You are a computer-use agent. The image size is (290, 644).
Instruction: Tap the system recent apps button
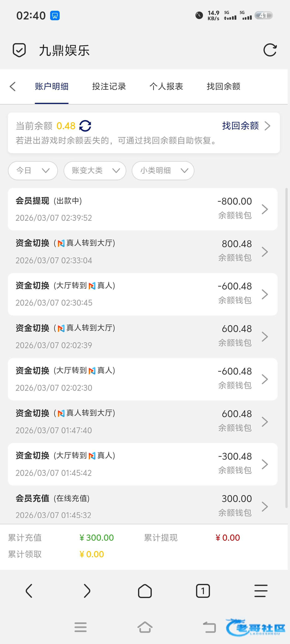(x=80, y=627)
